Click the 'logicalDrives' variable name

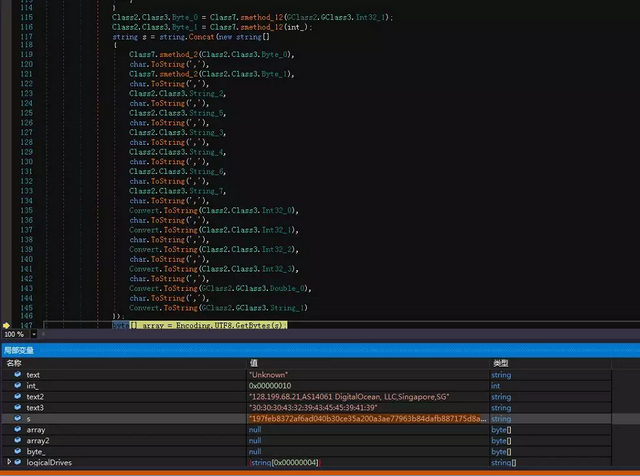click(49, 463)
